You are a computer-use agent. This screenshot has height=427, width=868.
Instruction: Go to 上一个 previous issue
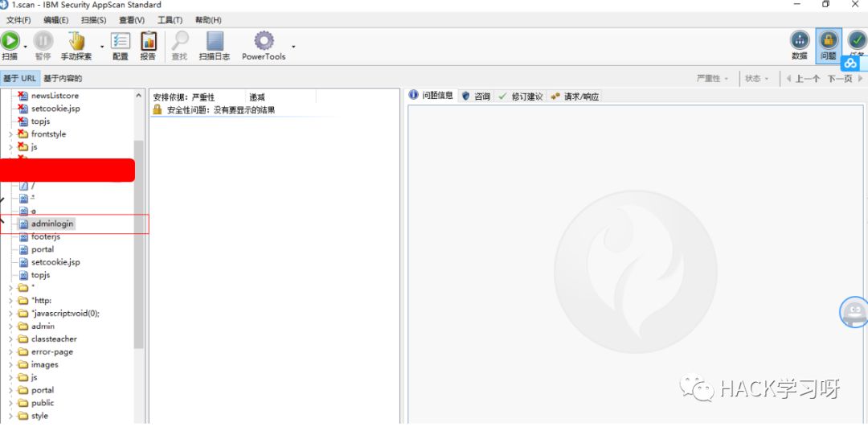tap(803, 79)
